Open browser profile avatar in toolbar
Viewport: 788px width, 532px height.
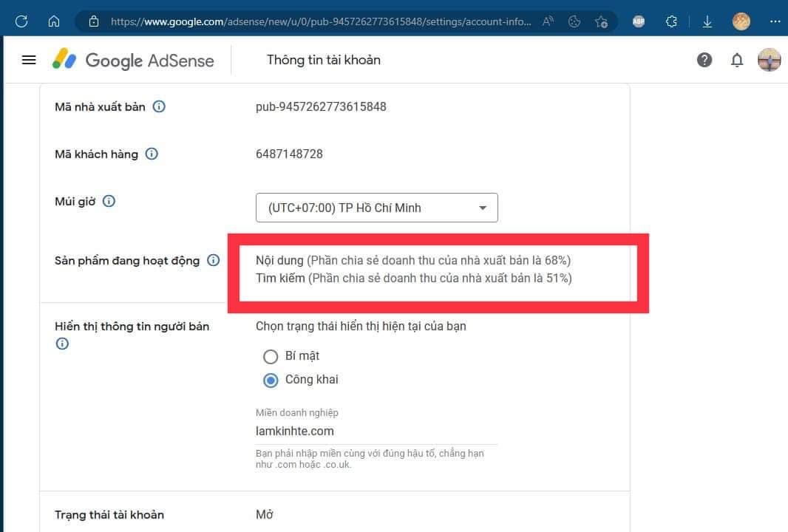(741, 21)
